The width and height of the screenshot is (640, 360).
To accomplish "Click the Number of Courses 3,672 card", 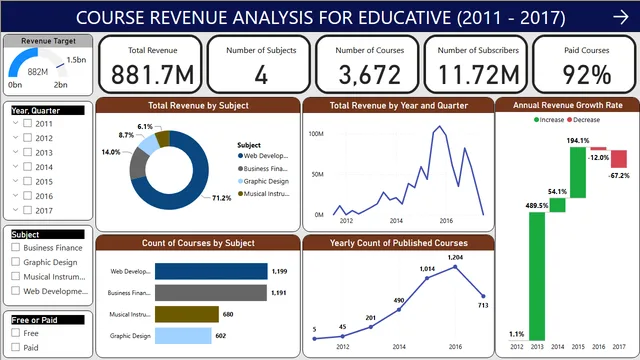I will (x=367, y=64).
